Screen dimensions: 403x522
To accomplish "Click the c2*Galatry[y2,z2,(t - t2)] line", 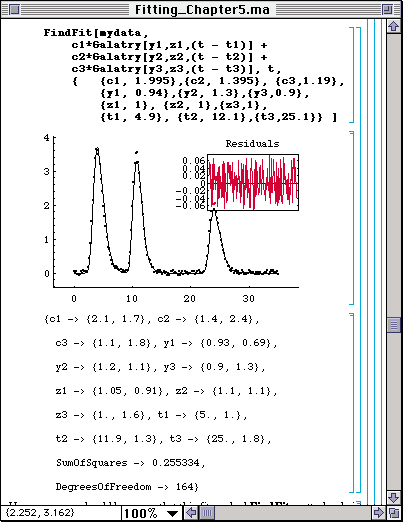I will coord(169,57).
